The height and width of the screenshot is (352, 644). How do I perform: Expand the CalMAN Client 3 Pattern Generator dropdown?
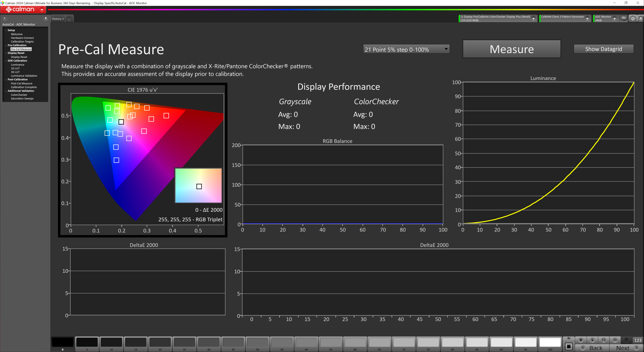[x=587, y=18]
